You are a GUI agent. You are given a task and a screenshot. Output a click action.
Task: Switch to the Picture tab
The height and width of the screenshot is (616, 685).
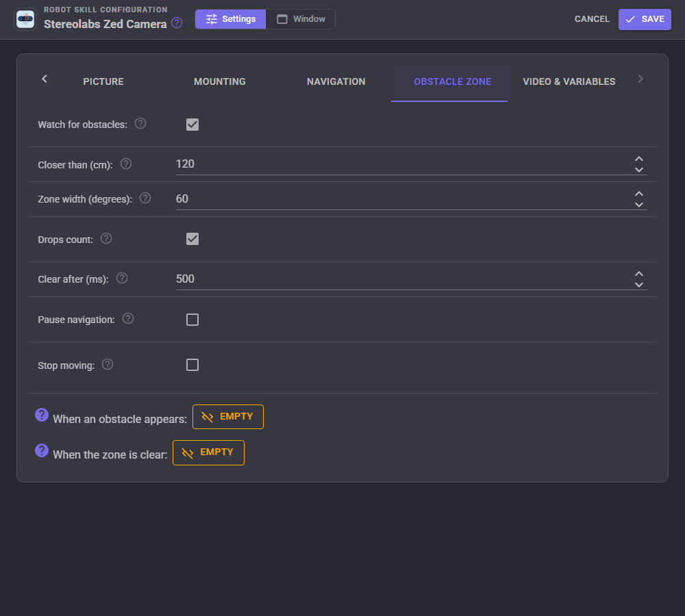pyautogui.click(x=103, y=81)
